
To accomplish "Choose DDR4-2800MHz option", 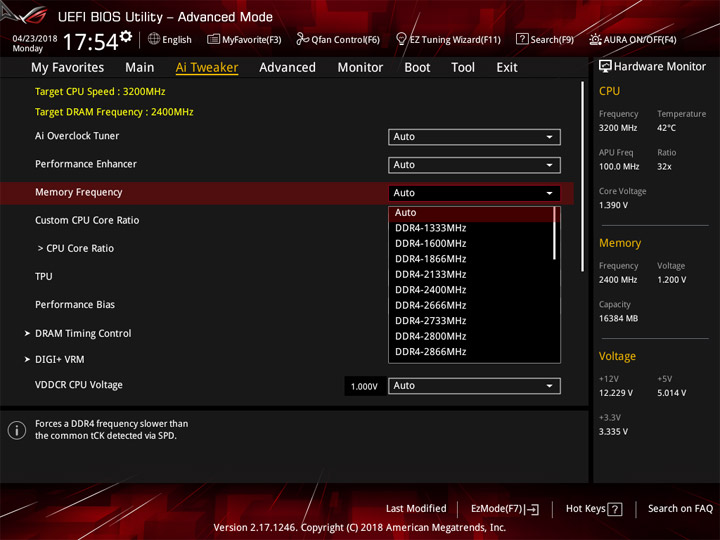I will 472,337.
